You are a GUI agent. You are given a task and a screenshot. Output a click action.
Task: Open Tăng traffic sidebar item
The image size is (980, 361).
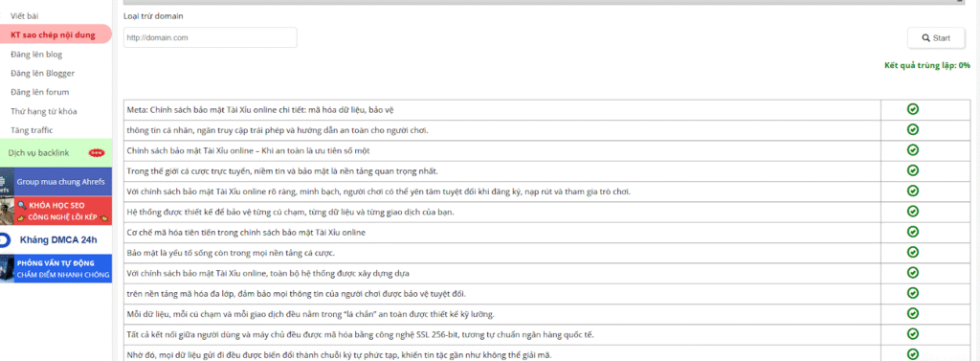32,130
